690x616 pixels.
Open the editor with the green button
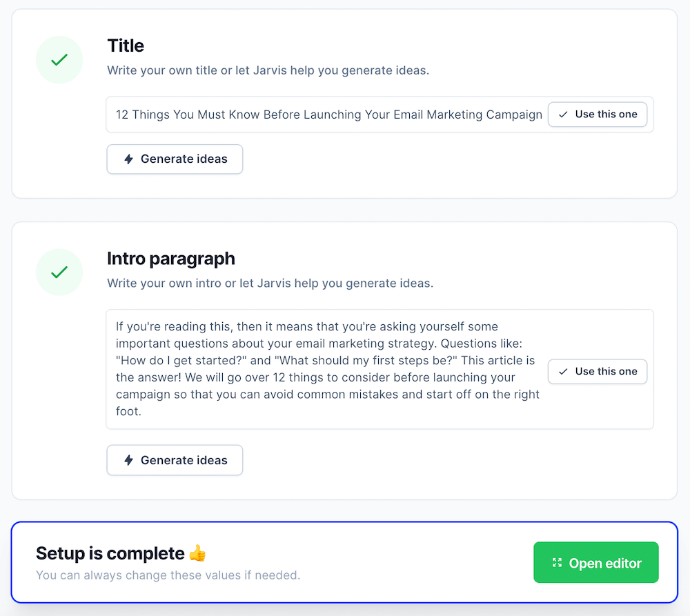596,563
